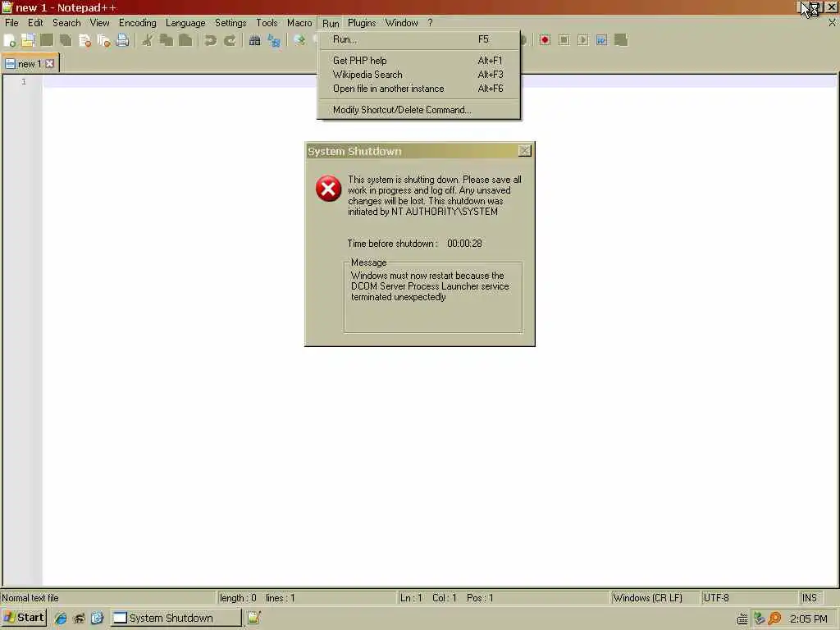Choose Run... from the Run menu
The width and height of the screenshot is (840, 630).
418,39
